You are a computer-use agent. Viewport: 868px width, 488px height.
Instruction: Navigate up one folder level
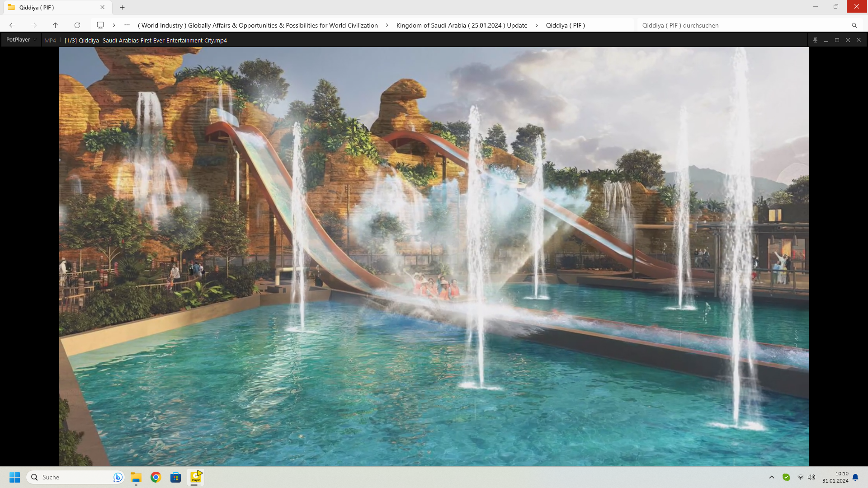[x=55, y=25]
